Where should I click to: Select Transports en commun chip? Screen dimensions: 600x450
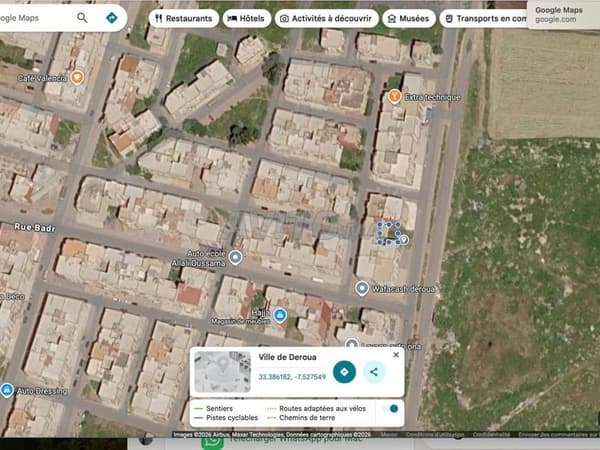(484, 18)
